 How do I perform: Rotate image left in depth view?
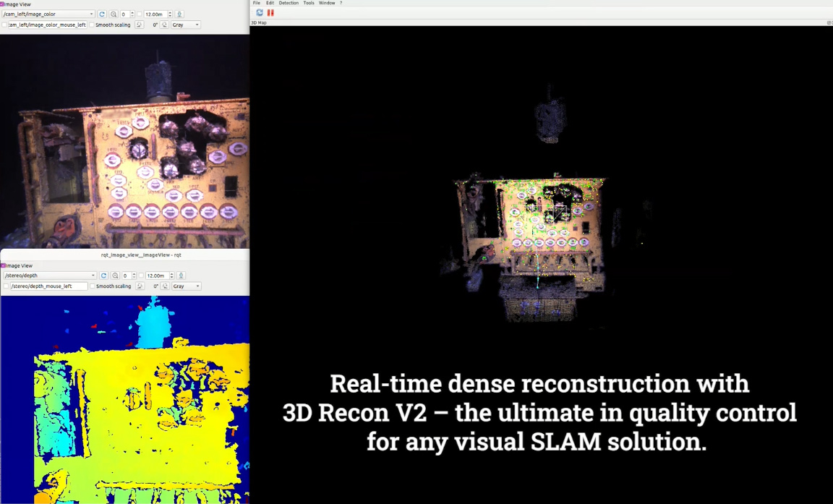pyautogui.click(x=140, y=286)
